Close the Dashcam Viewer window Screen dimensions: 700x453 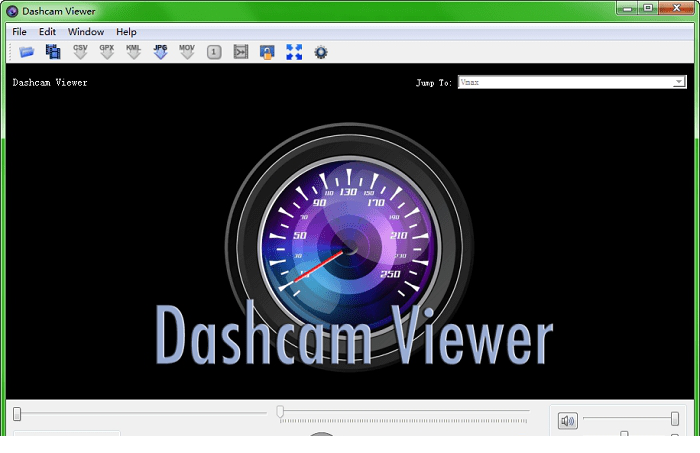[x=676, y=8]
